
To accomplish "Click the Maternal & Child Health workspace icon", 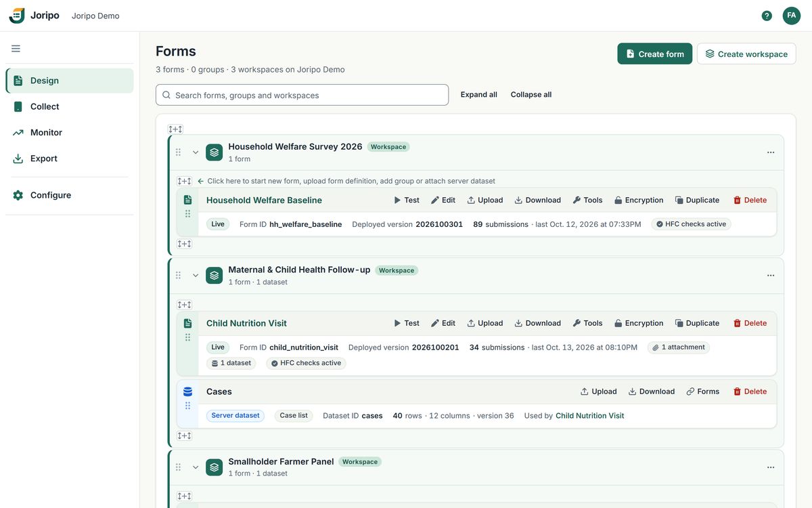I will click(215, 276).
